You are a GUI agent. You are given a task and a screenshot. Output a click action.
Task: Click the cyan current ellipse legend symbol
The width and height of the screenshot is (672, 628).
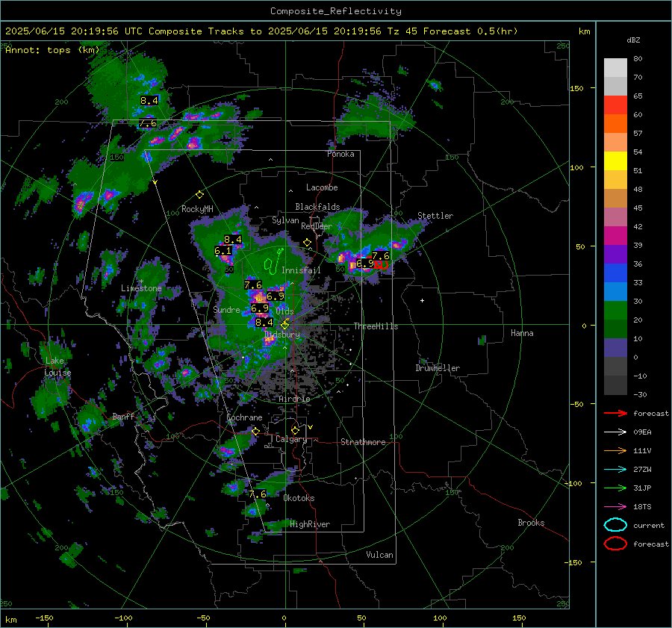click(x=615, y=525)
